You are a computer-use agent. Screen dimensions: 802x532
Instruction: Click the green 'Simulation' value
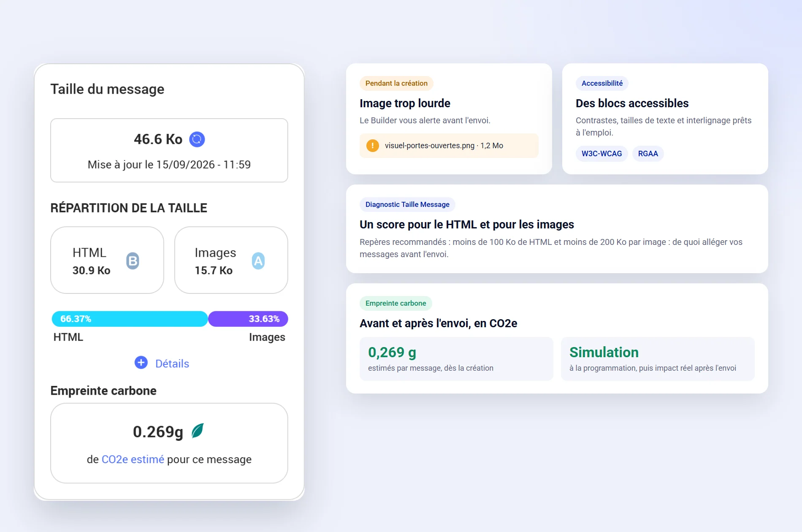tap(604, 353)
